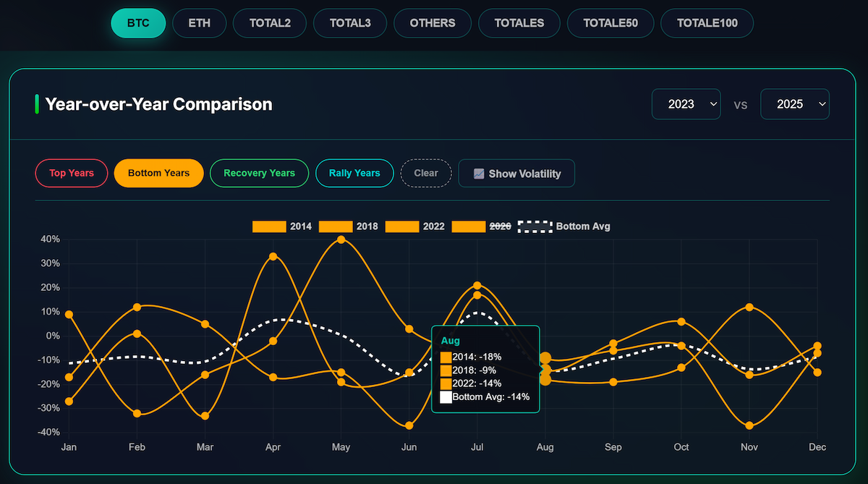The image size is (868, 484).
Task: Toggle the 2022 legend swatch
Action: 402,226
